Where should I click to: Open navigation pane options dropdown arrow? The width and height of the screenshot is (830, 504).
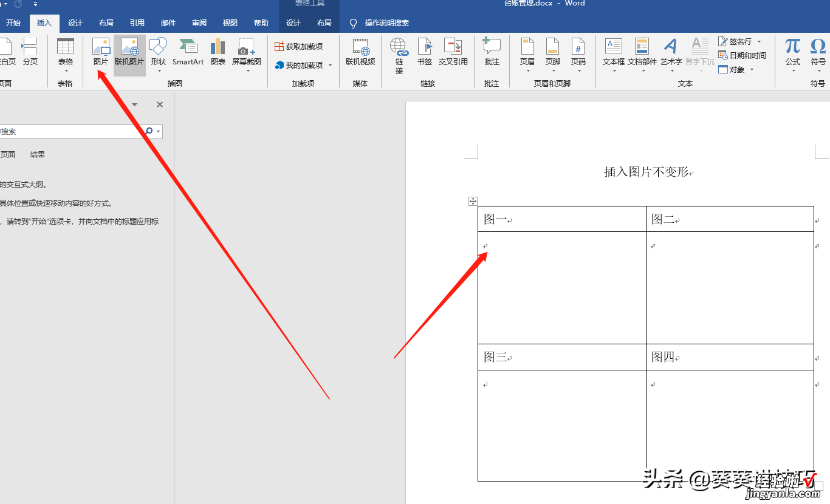pos(135,104)
